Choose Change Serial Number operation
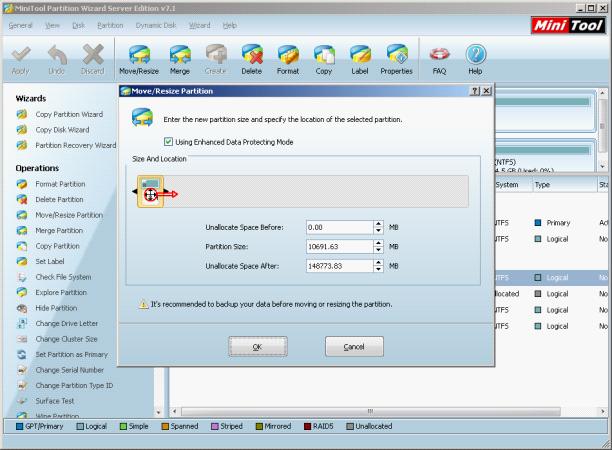This screenshot has height=450, width=612. [x=69, y=370]
